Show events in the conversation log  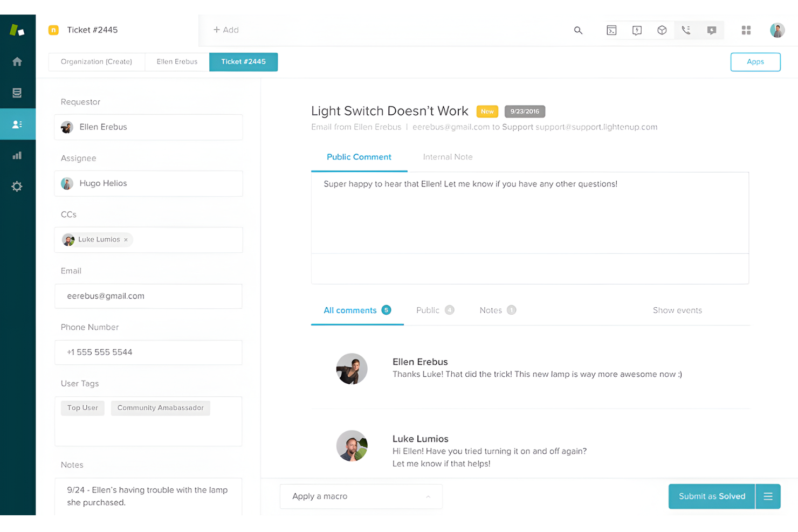pos(677,310)
